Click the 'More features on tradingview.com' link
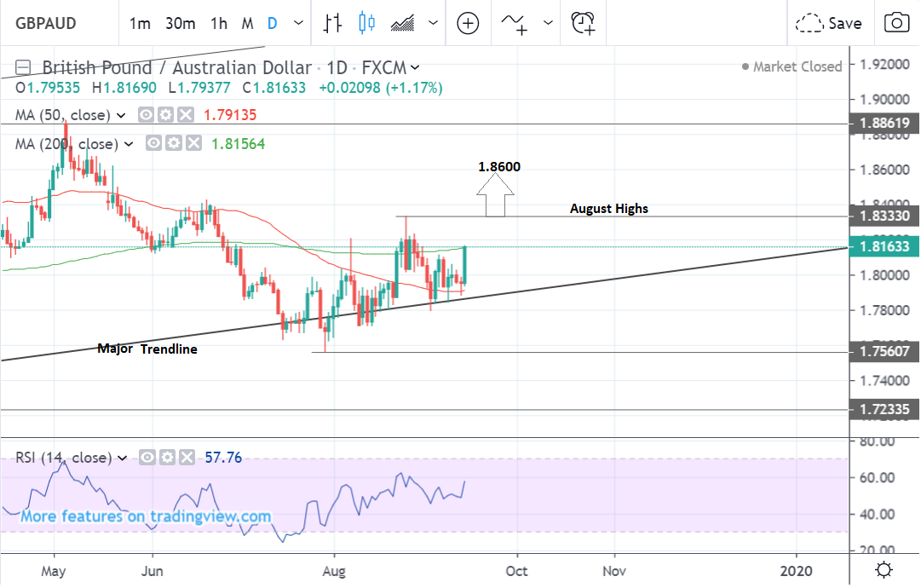 click(x=146, y=516)
